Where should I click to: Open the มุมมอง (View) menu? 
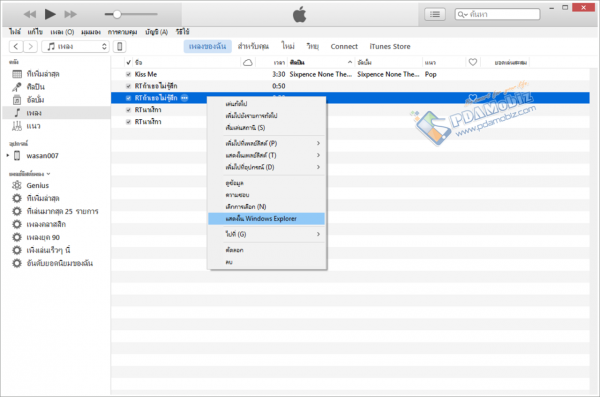point(91,32)
